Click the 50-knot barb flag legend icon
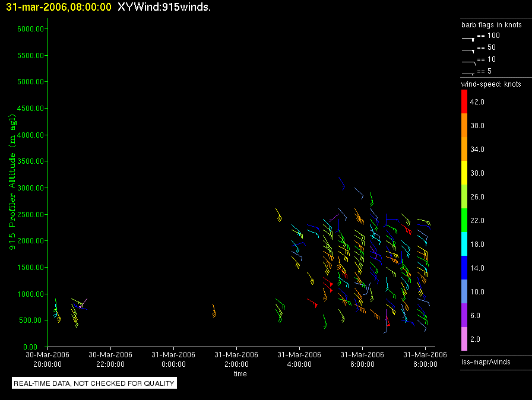 tap(468, 50)
